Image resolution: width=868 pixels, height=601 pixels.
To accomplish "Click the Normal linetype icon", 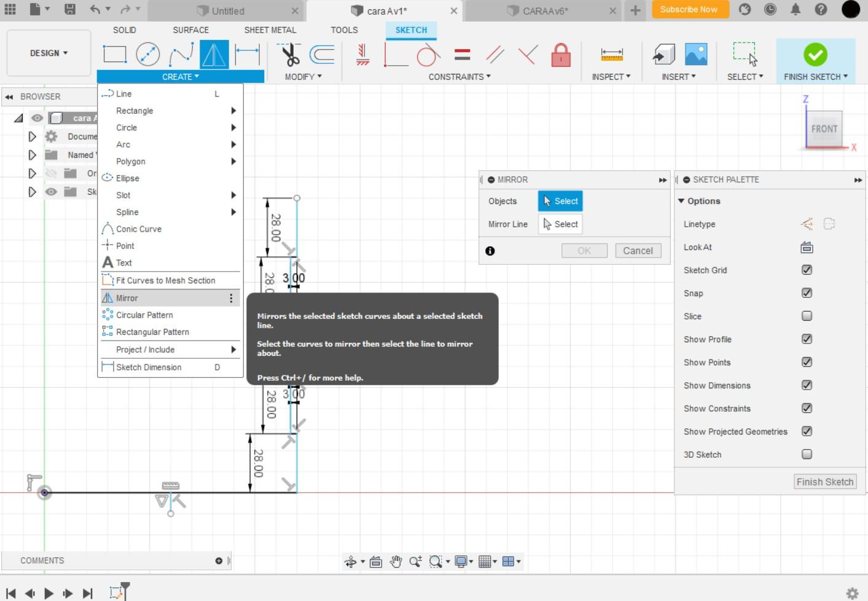I will coord(807,224).
